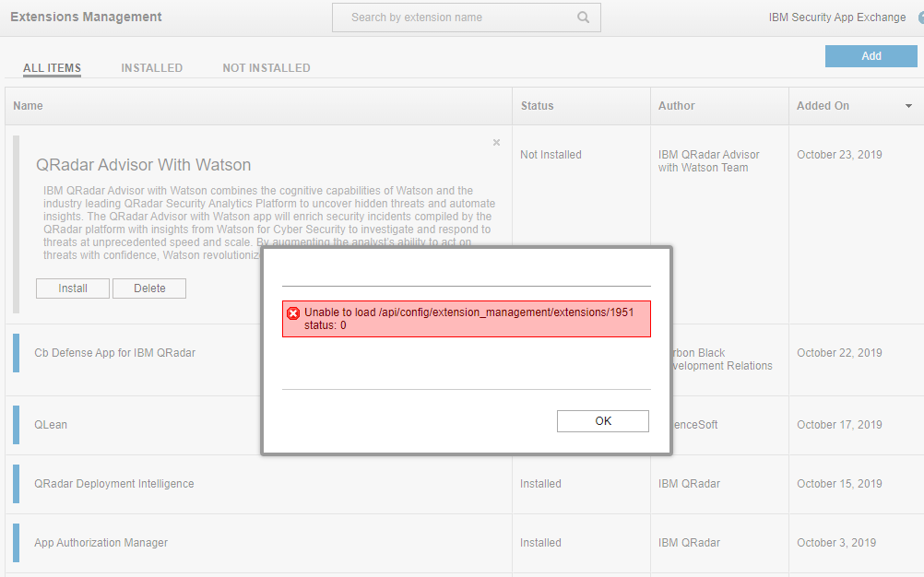The width and height of the screenshot is (924, 577).
Task: Click IBM QRadar Advisor with Watson Team author
Action: pyautogui.click(x=708, y=160)
